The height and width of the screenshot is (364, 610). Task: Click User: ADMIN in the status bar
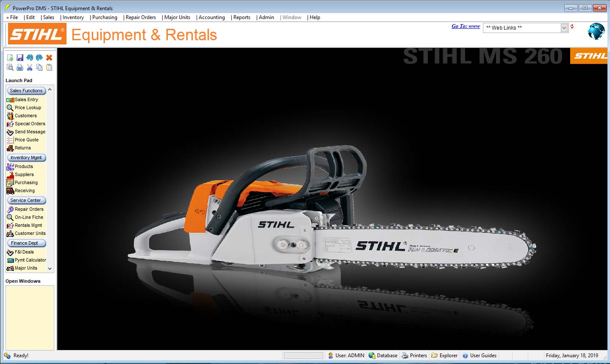[x=346, y=356]
